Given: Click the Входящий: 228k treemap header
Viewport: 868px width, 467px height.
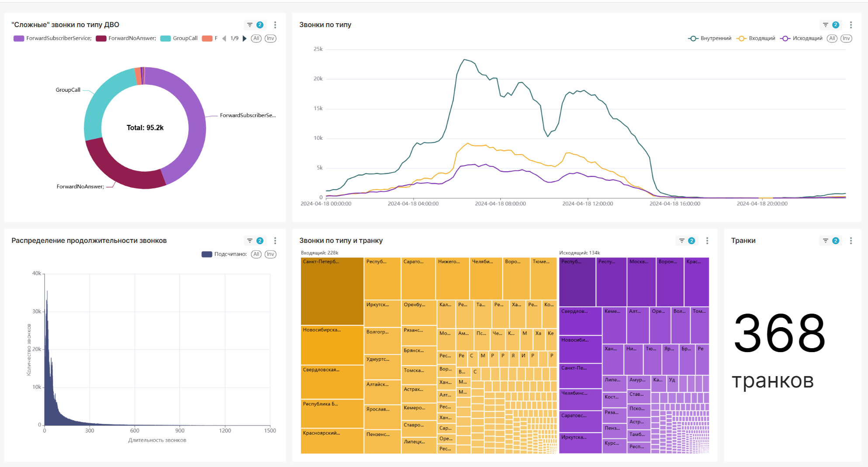Looking at the screenshot, I should (320, 253).
